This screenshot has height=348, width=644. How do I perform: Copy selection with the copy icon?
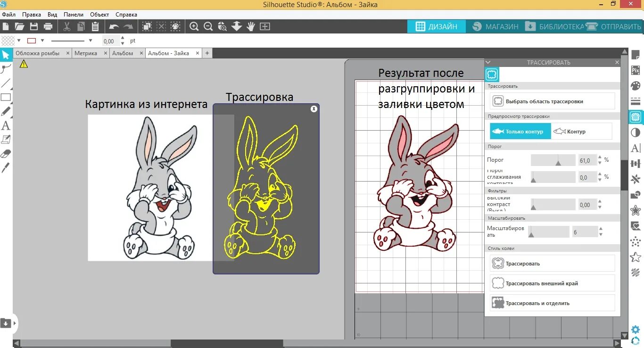click(x=81, y=26)
